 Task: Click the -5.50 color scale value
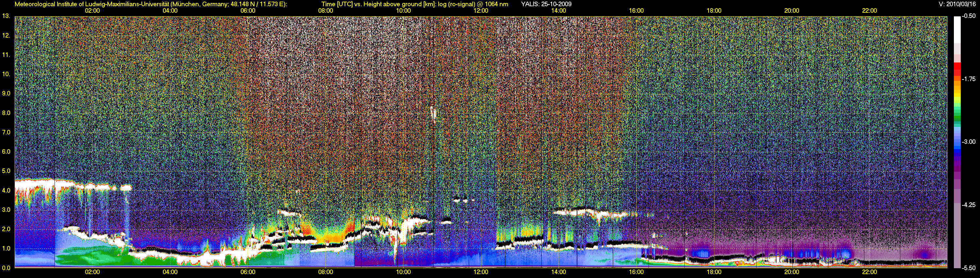click(969, 268)
